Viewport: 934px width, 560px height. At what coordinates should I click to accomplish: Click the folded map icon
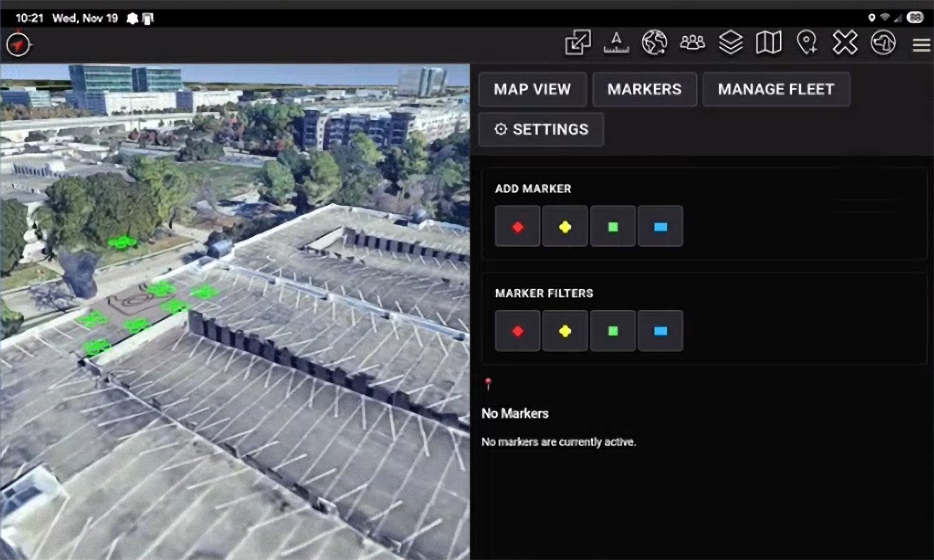[769, 42]
